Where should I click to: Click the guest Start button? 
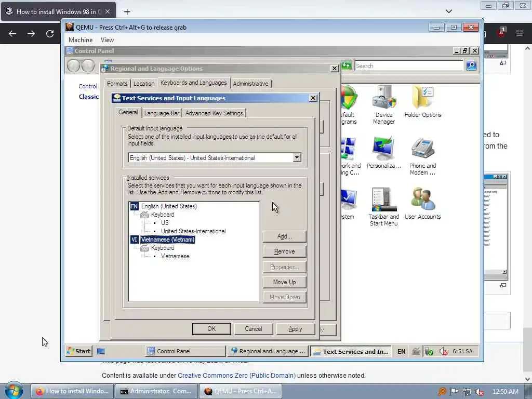click(x=79, y=351)
